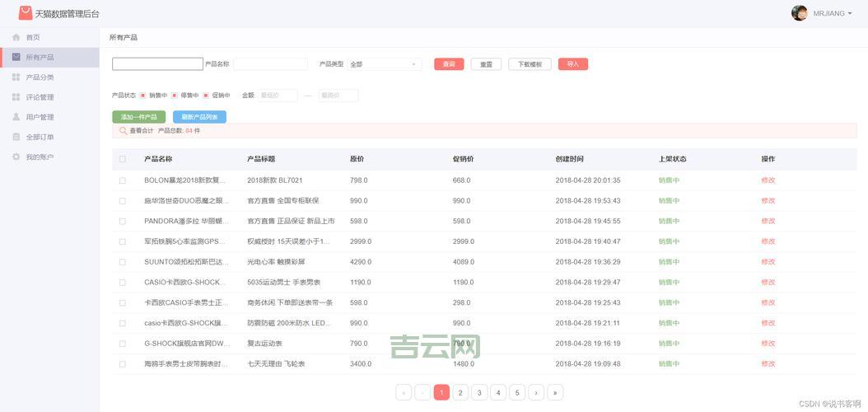
Task: Open 用户管理 in the sidebar
Action: [49, 117]
